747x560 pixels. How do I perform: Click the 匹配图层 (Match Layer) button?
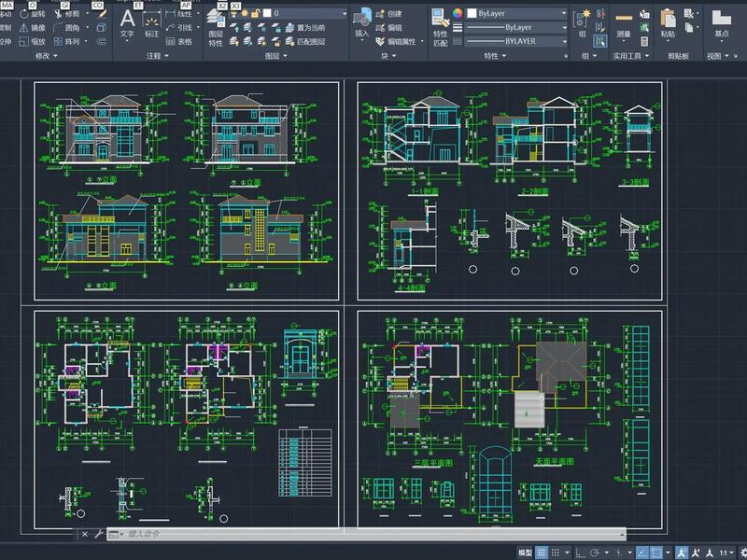click(x=305, y=41)
